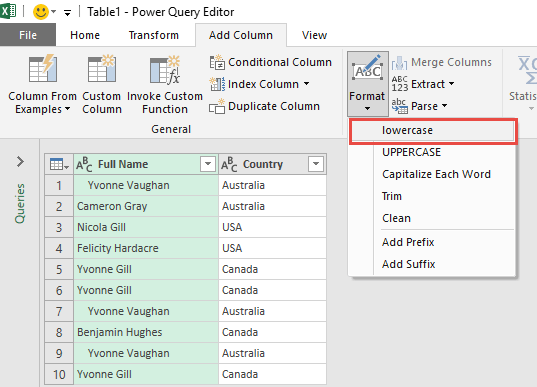Click the Parse abc icon
The width and height of the screenshot is (537, 387).
[x=399, y=106]
